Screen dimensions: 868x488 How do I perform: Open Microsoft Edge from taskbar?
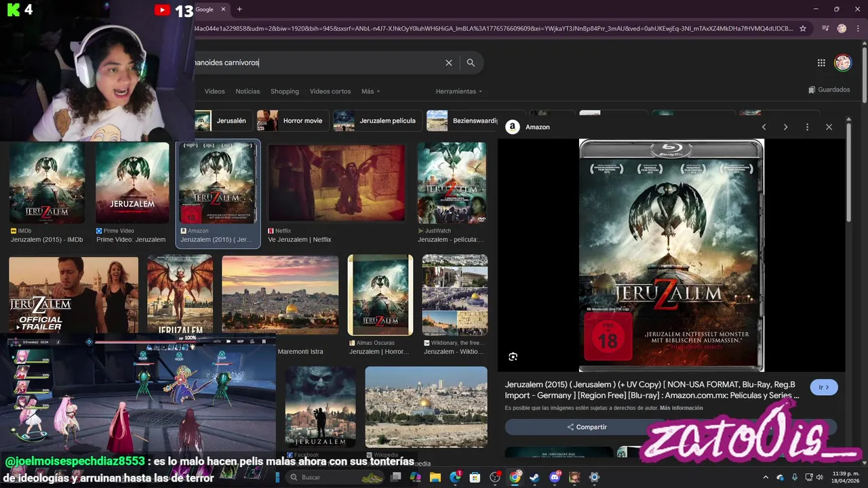pyautogui.click(x=455, y=477)
